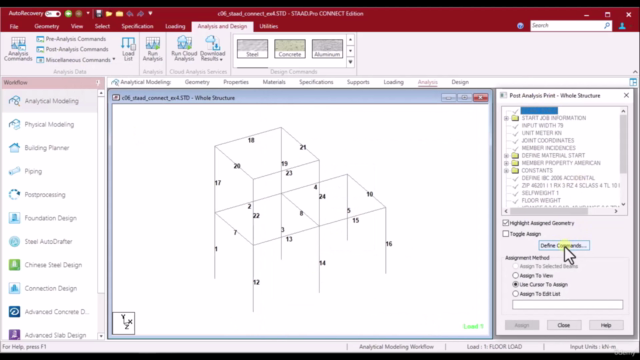The height and width of the screenshot is (360, 640).
Task: Open the Load List tool
Action: click(128, 49)
